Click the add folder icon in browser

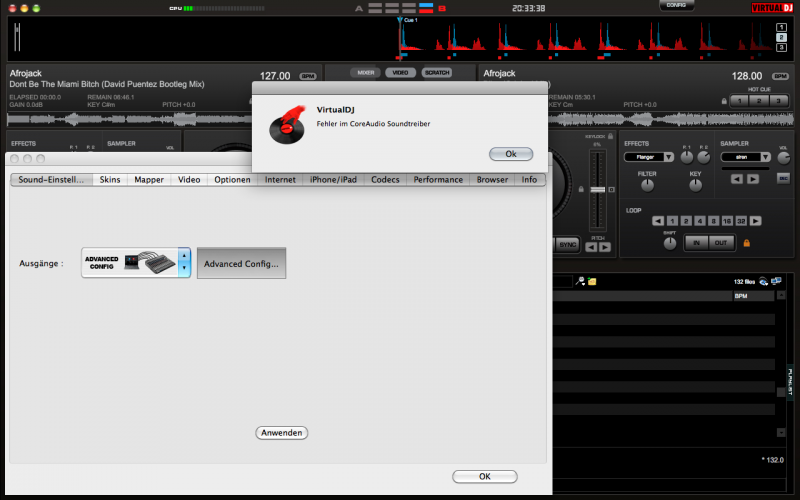point(592,281)
